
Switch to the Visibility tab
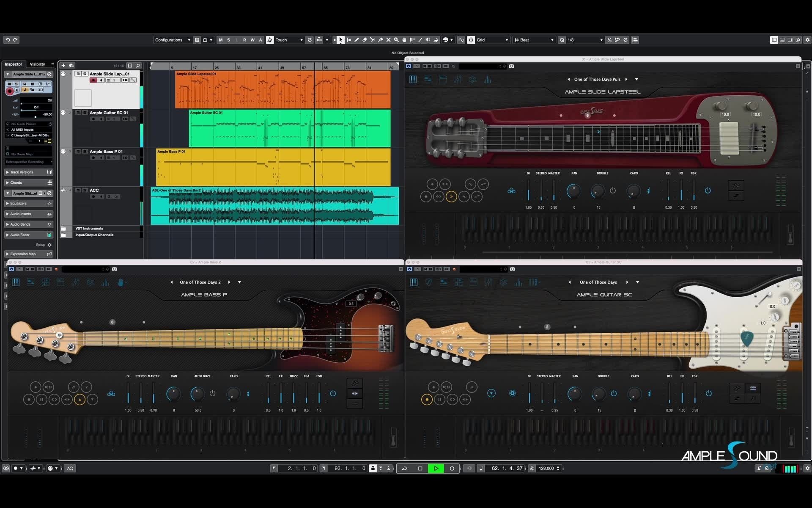[37, 64]
